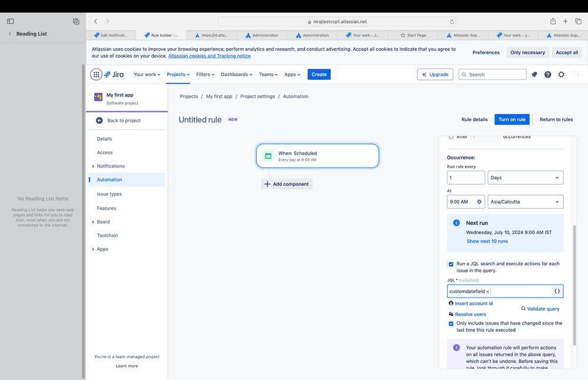The width and height of the screenshot is (588, 380).
Task: Click the Next run info icon
Action: [x=456, y=223]
